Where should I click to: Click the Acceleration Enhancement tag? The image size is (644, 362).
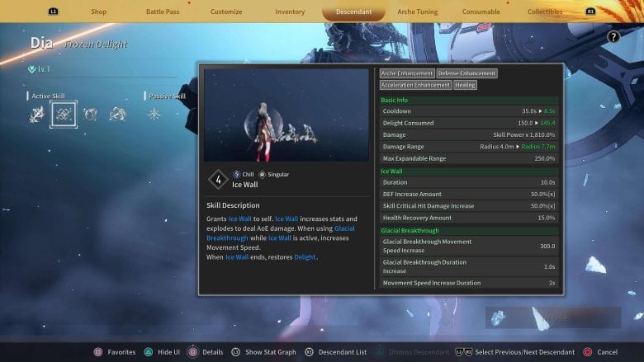tap(415, 85)
